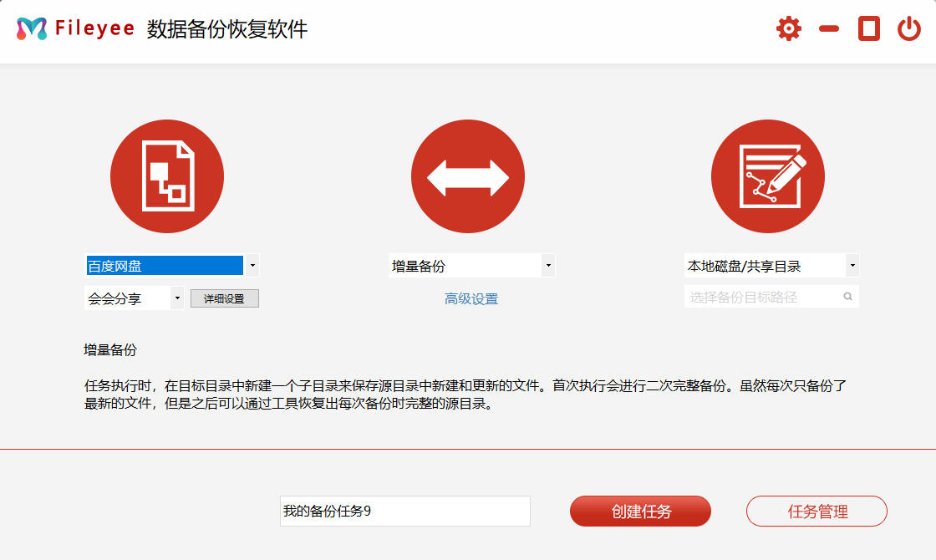
Task: Click the magnifier icon in target path field
Action: tap(847, 297)
